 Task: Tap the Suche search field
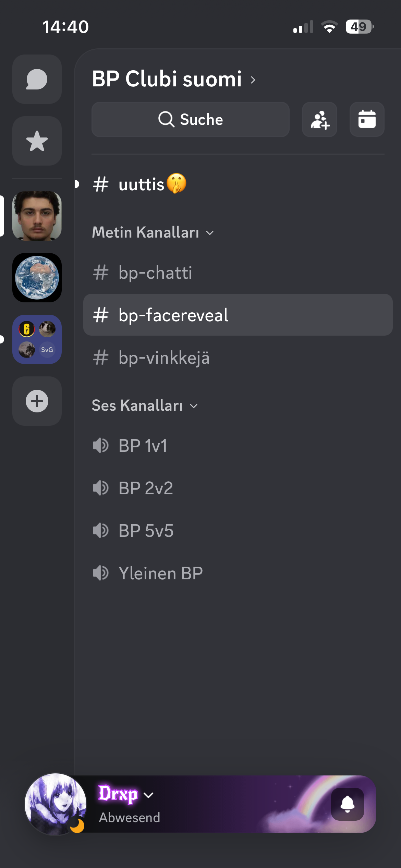click(191, 120)
